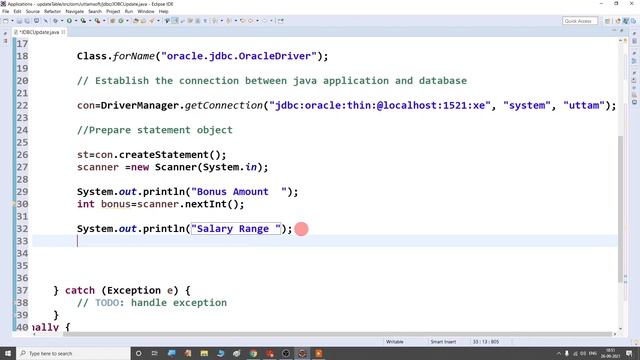
Task: Click the Last Edit Location icon
Action: (x=242, y=21)
